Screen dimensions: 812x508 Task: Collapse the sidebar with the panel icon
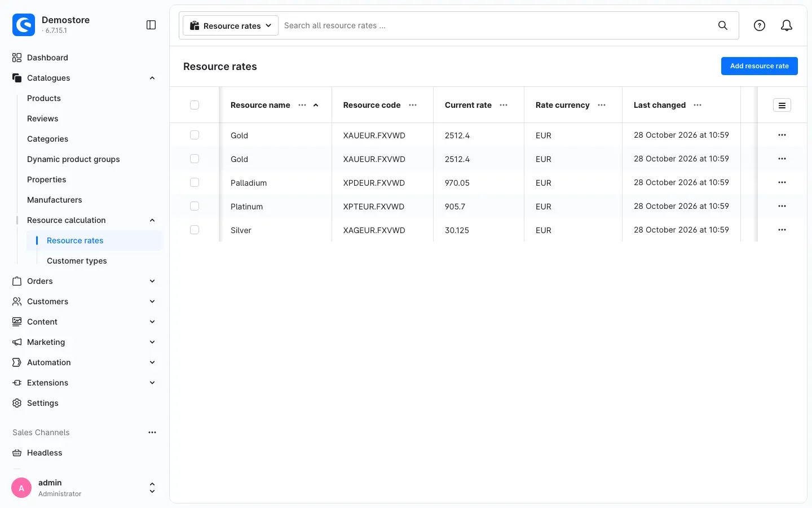pos(151,25)
